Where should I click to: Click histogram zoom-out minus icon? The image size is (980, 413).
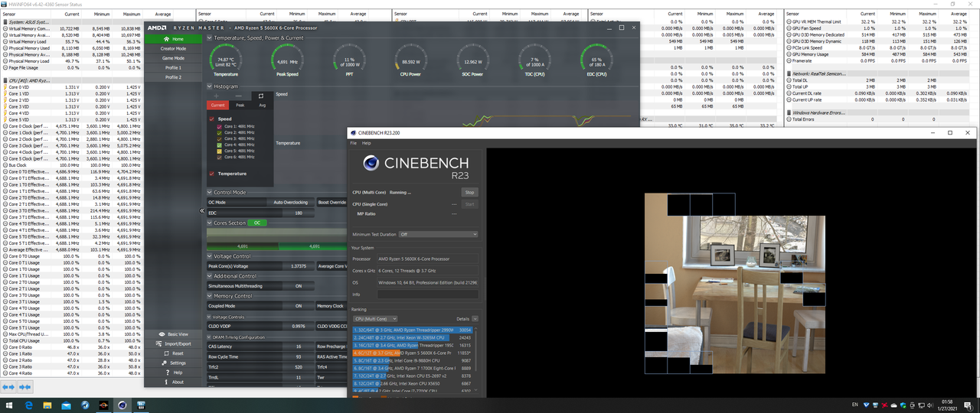(x=239, y=96)
